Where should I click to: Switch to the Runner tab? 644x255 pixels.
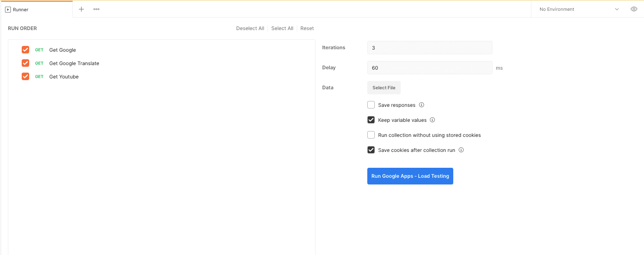coord(36,10)
